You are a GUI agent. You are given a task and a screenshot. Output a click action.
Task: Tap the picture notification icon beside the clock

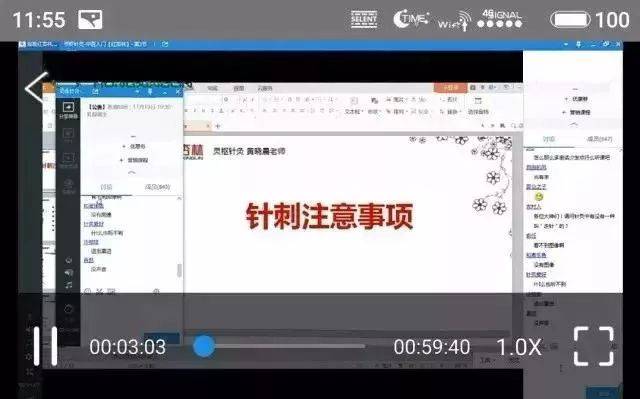click(90, 19)
